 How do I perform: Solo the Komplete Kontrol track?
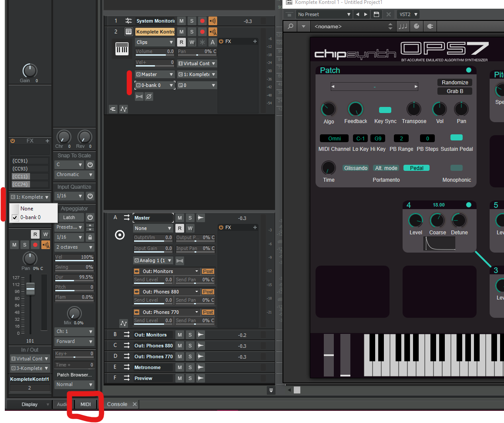pyautogui.click(x=192, y=32)
